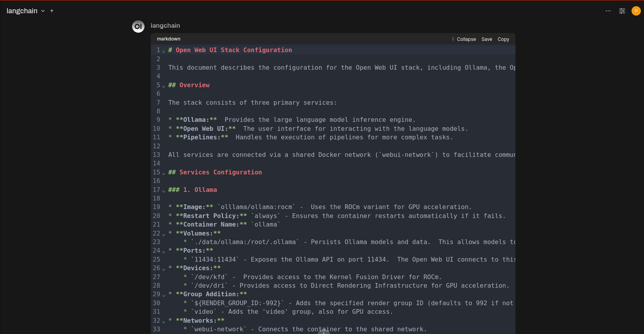644x334 pixels.
Task: Open the orange user profile avatar
Action: [636, 11]
